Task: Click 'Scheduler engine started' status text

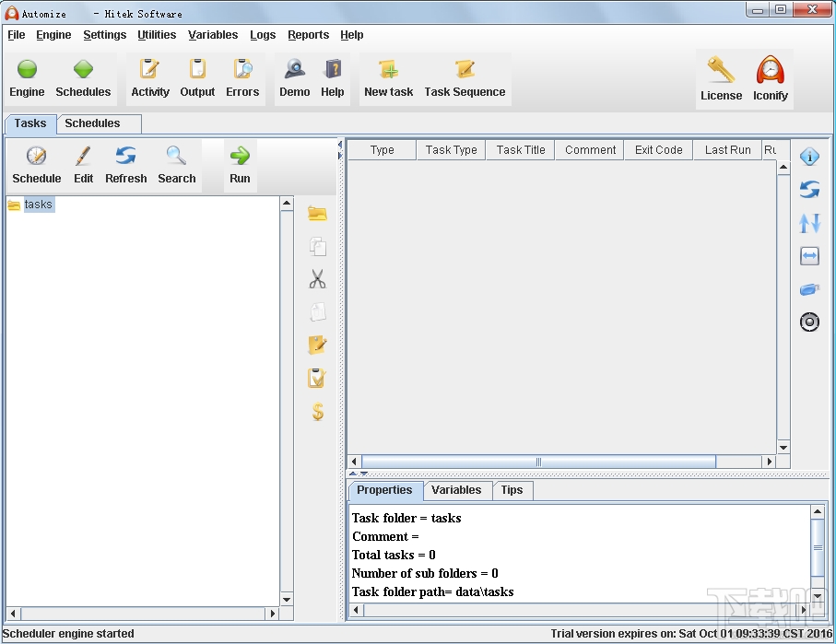Action: point(68,633)
